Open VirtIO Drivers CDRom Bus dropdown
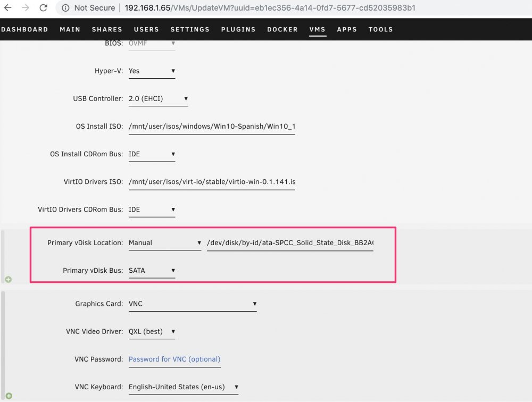 tap(152, 210)
